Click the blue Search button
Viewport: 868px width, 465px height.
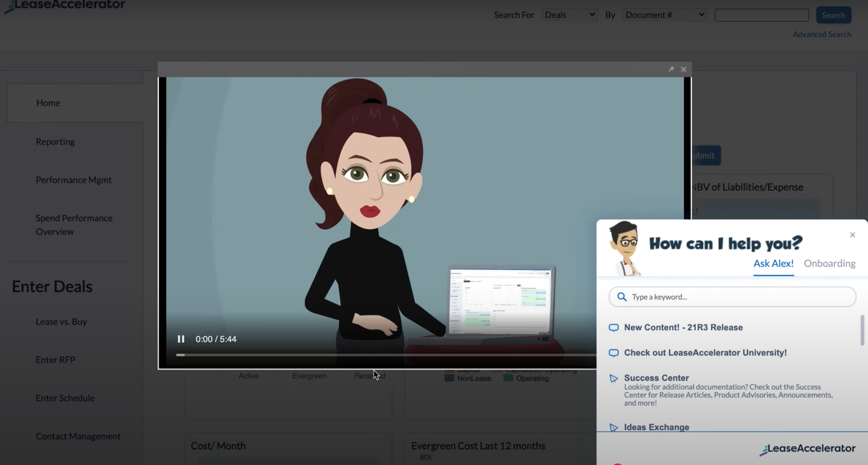(833, 15)
